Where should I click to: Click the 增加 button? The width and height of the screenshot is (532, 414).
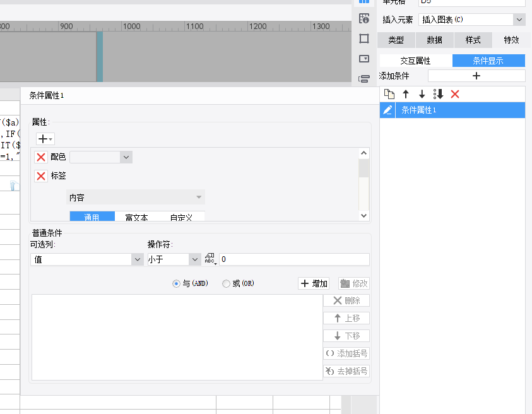[x=314, y=284]
